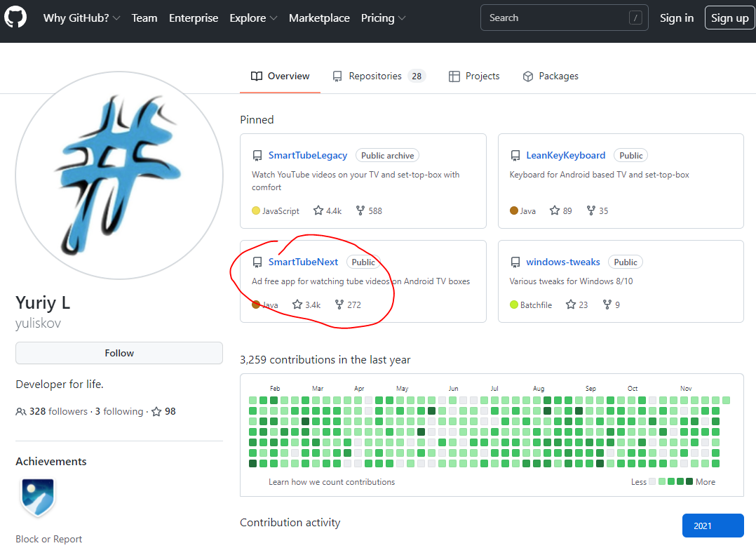Click the slash shortcut icon in search box

click(x=635, y=18)
